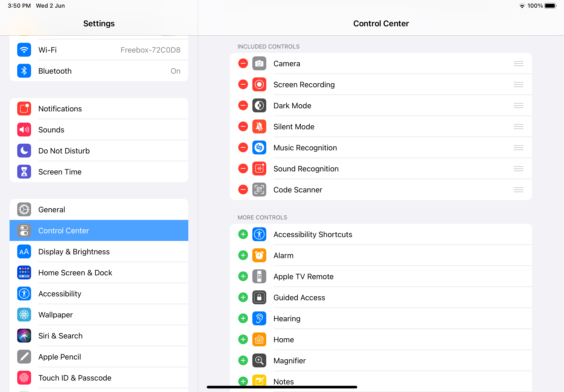Select the Music Recognition Shazam icon
Image resolution: width=564 pixels, height=392 pixels.
(259, 148)
